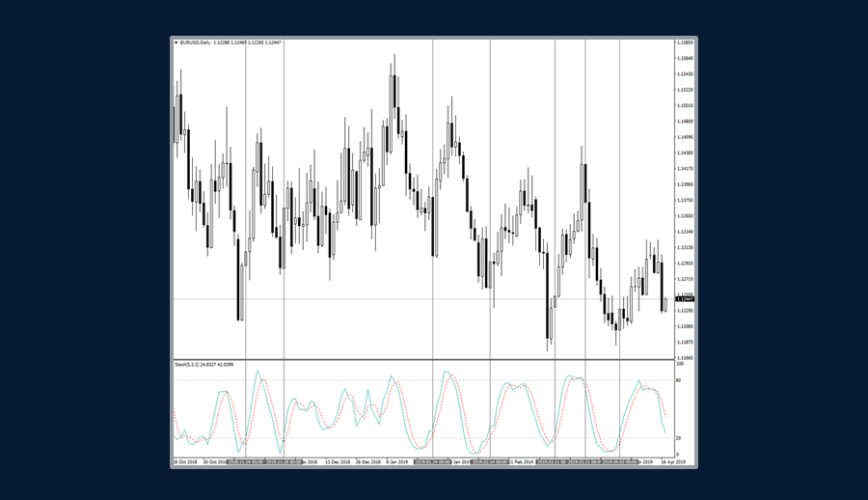Screen dimensions: 868x500
Task: Click the 26 Dec 2018 date label
Action: click(x=368, y=462)
